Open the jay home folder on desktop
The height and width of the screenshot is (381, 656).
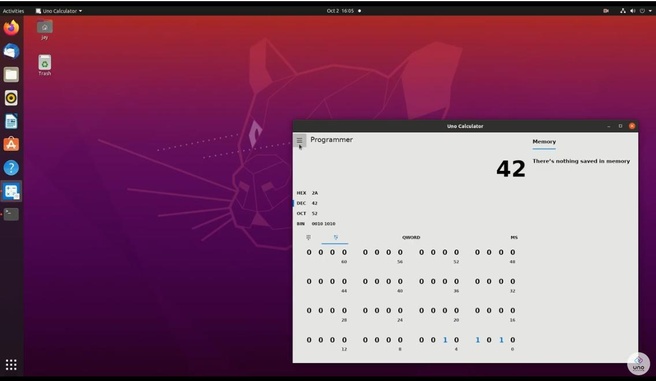point(44,30)
